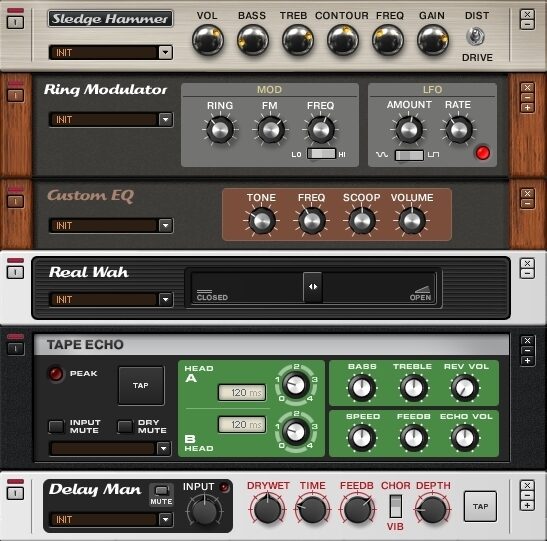Click the Sledge Hammer VOL knob
This screenshot has width=547, height=541.
[208, 40]
